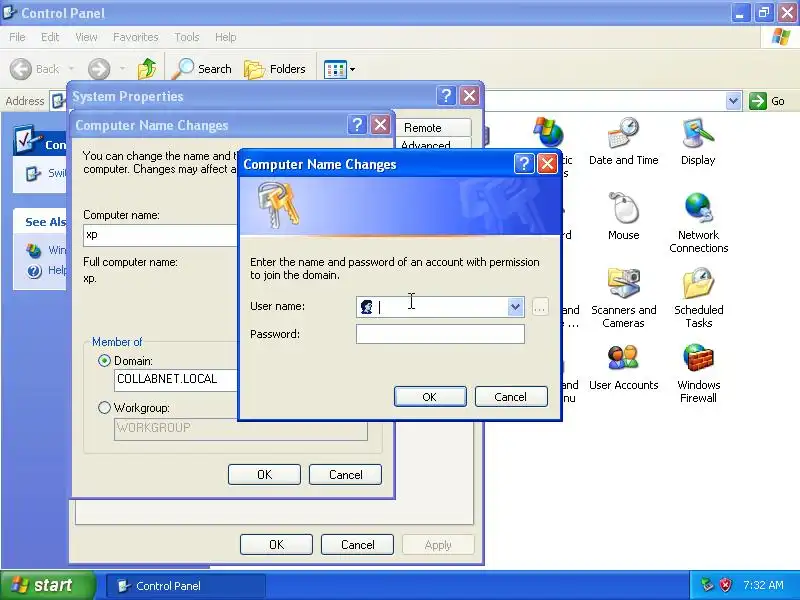Open Scanners and Cameras icon
Screen dimensions: 800x600
623,298
